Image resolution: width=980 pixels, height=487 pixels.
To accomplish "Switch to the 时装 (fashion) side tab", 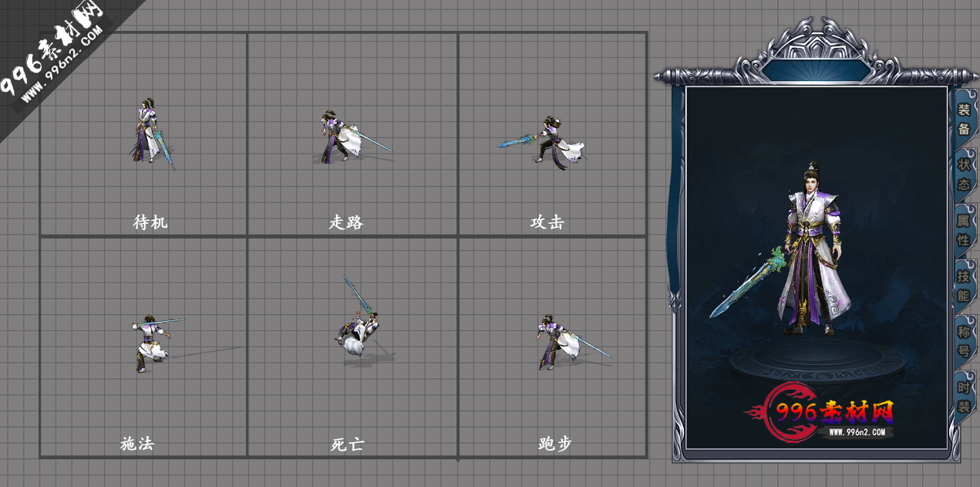I will pyautogui.click(x=964, y=397).
